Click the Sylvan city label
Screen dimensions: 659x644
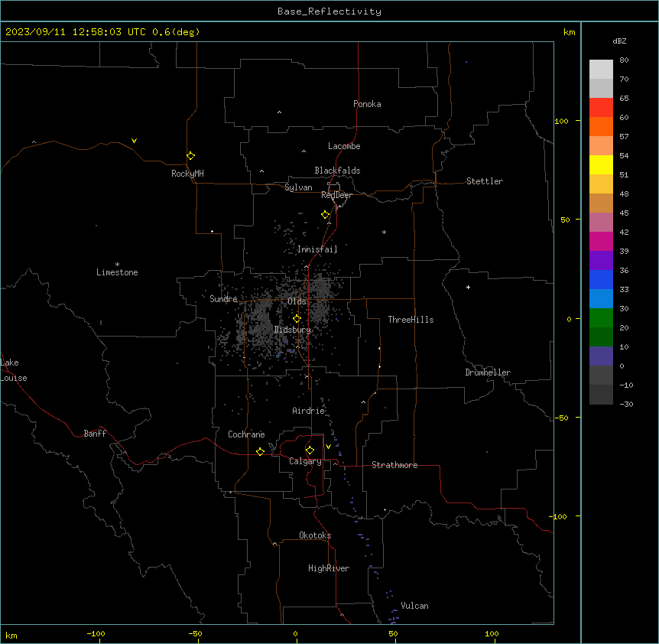click(x=298, y=187)
